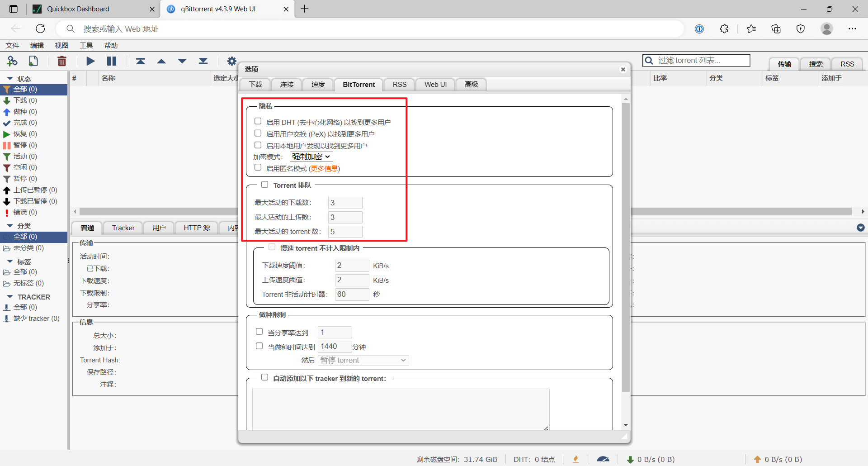
Task: Click the torrent filter search field
Action: [701, 61]
